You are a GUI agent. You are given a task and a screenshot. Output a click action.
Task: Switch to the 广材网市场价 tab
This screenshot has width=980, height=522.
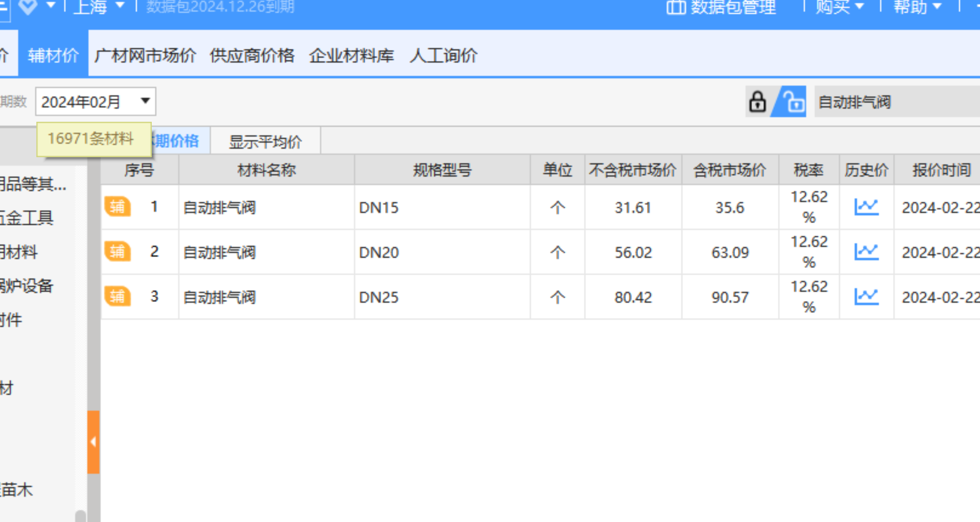coord(145,55)
